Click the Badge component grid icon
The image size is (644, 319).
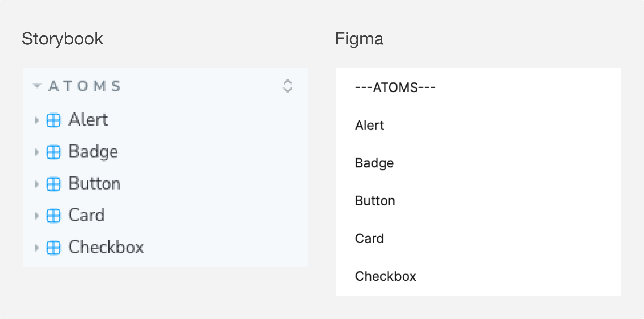click(x=53, y=152)
